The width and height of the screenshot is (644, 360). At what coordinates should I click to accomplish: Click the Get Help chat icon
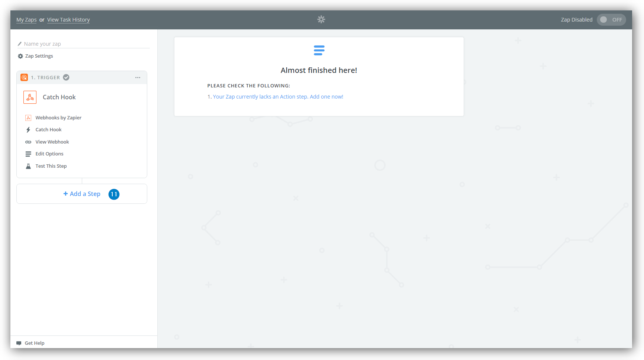tap(19, 343)
